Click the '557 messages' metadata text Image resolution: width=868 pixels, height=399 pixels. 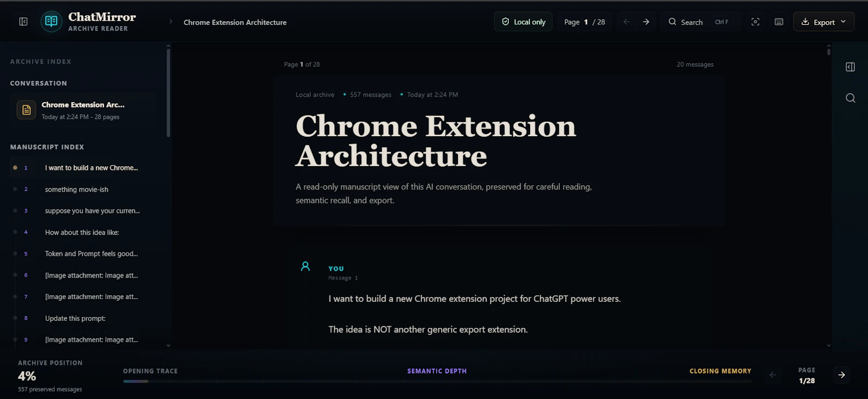point(371,95)
